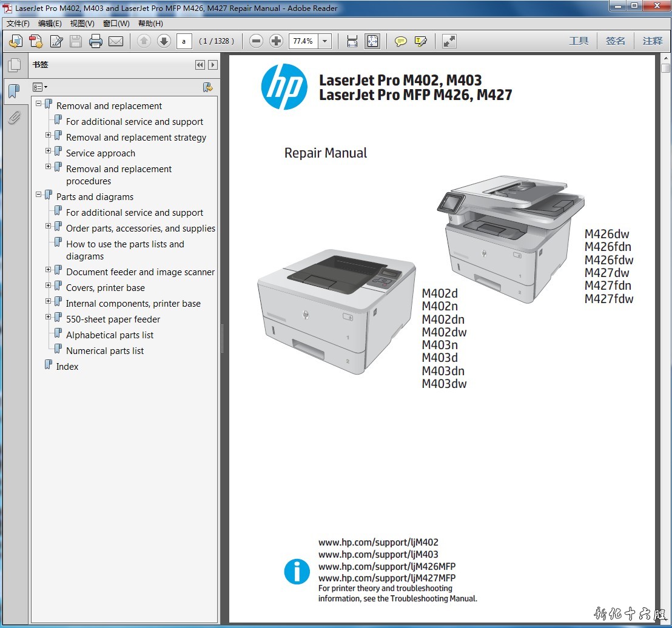Open the 视图(V) menu

(82, 24)
